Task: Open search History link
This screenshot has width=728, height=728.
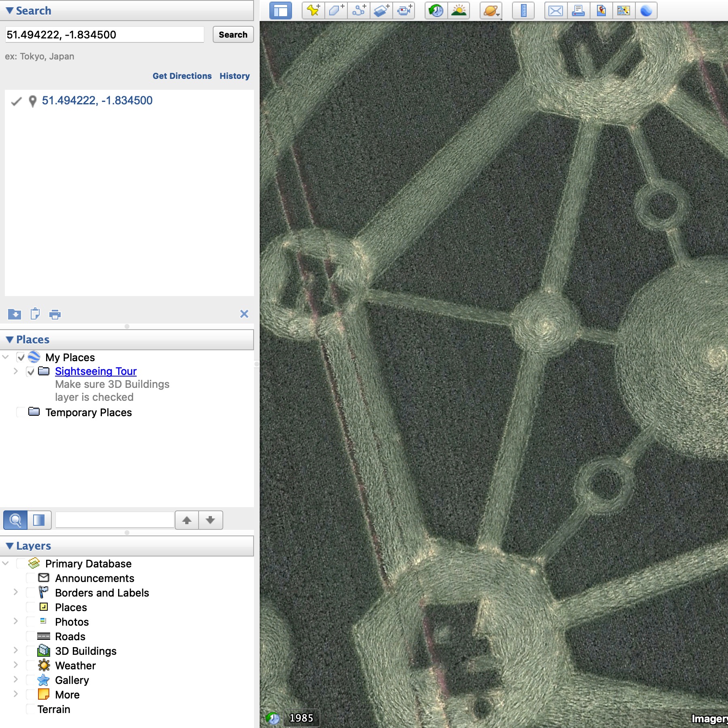Action: [x=235, y=76]
